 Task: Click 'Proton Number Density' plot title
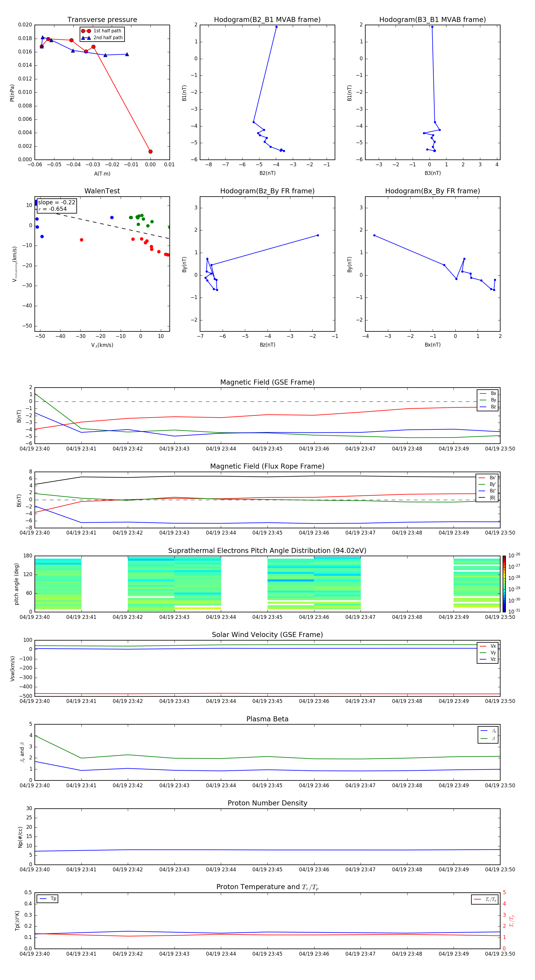[x=267, y=803]
